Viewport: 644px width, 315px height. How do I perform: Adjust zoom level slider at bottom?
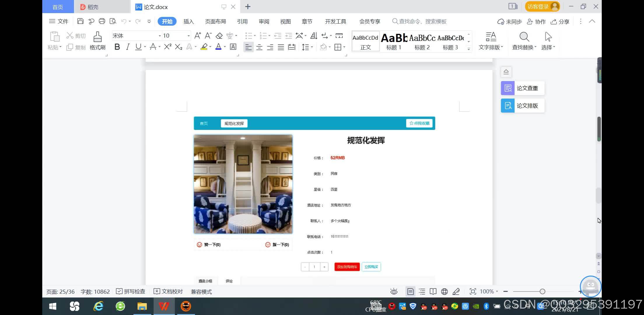(543, 292)
